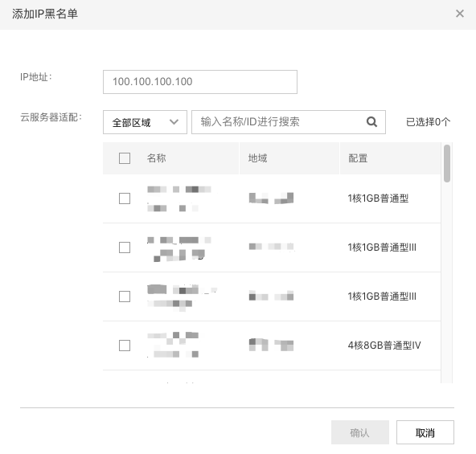
Task: Check the second 1核1GB普通型III server row
Action: pyautogui.click(x=125, y=297)
